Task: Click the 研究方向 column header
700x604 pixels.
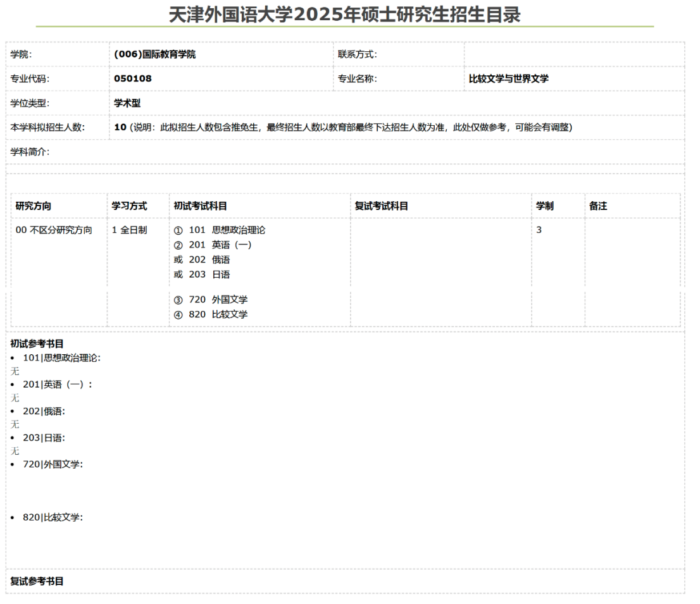Action: click(34, 206)
